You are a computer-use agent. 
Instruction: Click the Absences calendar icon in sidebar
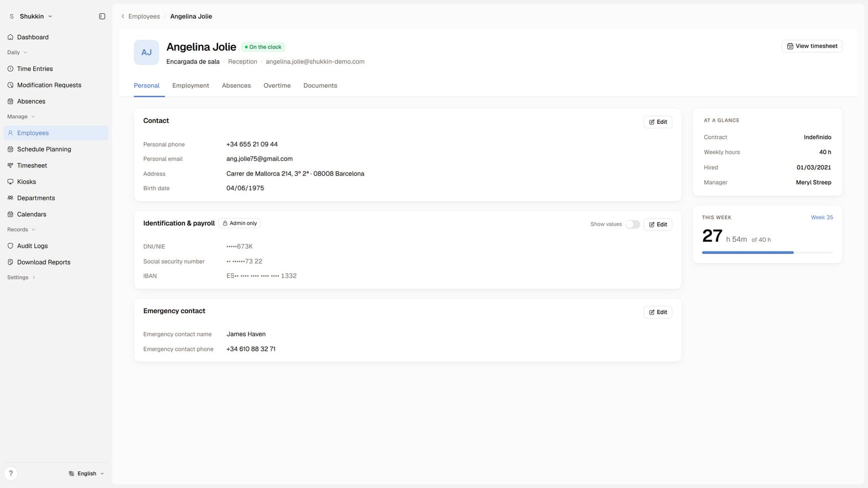pos(11,101)
